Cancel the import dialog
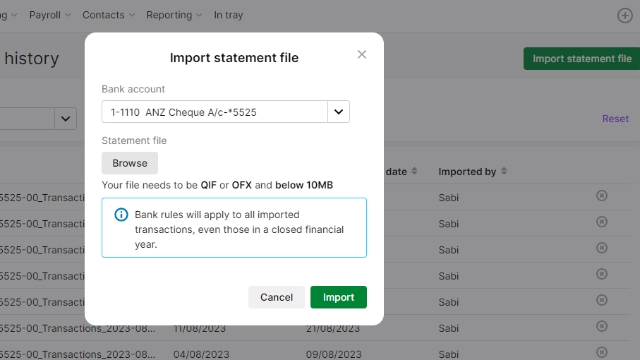 tap(276, 297)
